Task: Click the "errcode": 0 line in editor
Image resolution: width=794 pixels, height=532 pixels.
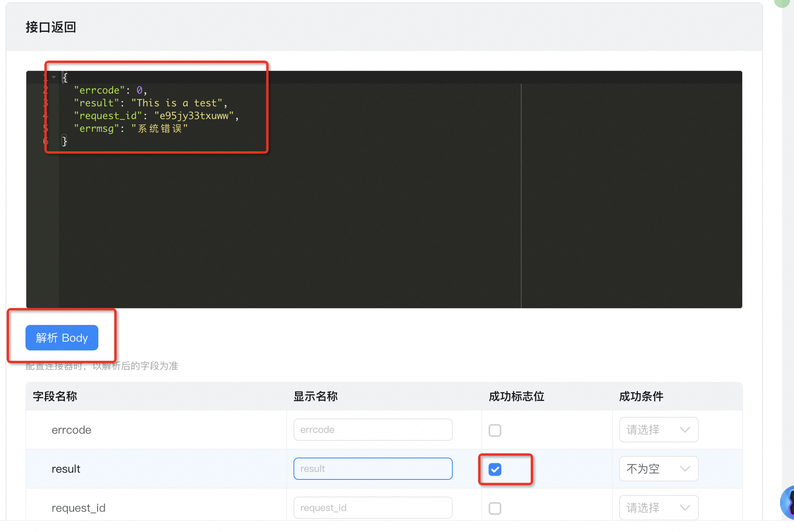Action: [x=110, y=90]
